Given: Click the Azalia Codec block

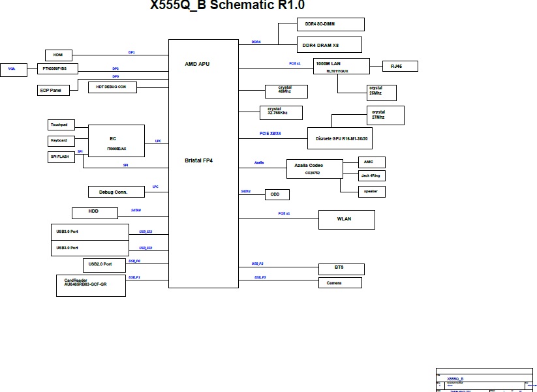Looking at the screenshot, I should click(x=315, y=169).
